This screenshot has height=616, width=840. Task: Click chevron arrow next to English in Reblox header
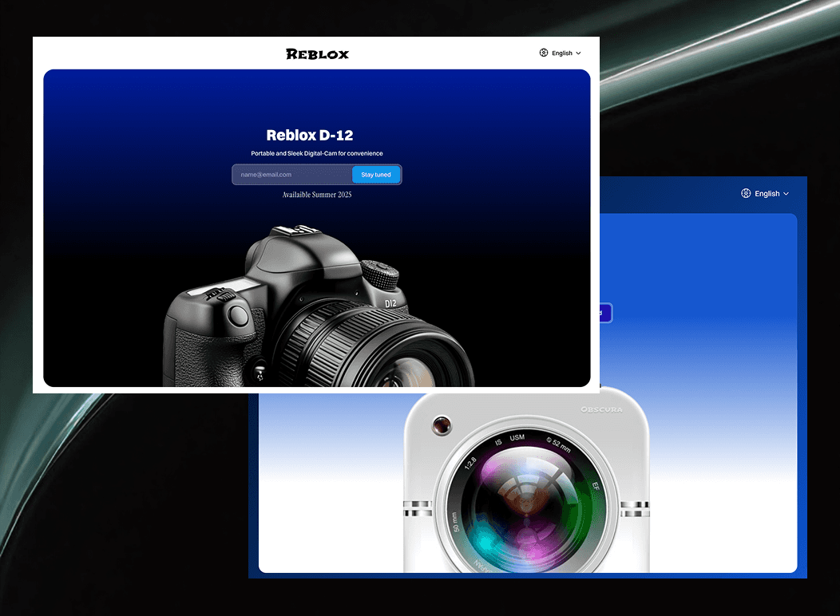coord(578,53)
